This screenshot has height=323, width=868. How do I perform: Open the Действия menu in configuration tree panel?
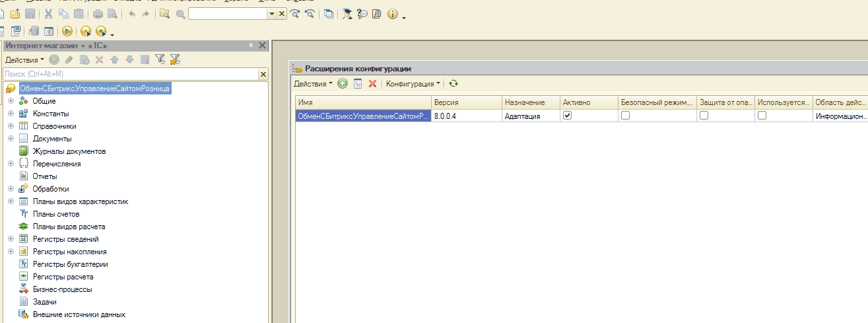pos(24,59)
